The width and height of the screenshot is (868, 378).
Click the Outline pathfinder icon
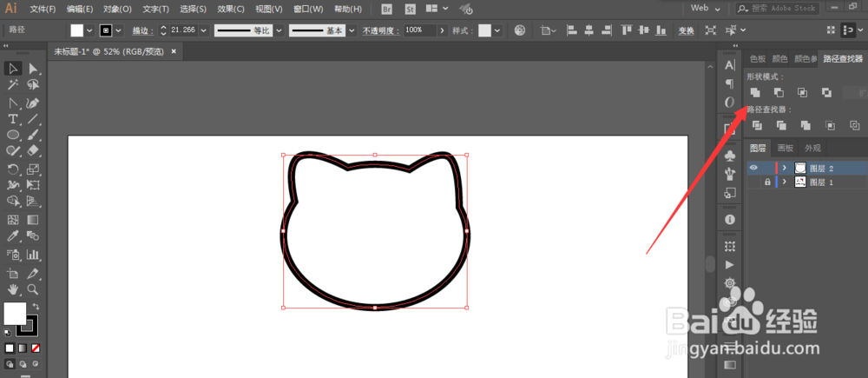point(854,126)
